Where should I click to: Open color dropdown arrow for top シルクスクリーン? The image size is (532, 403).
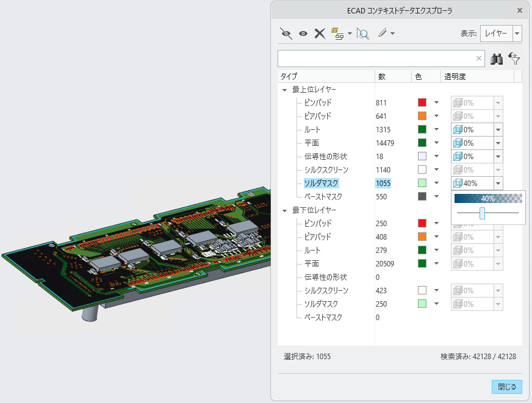tap(437, 169)
